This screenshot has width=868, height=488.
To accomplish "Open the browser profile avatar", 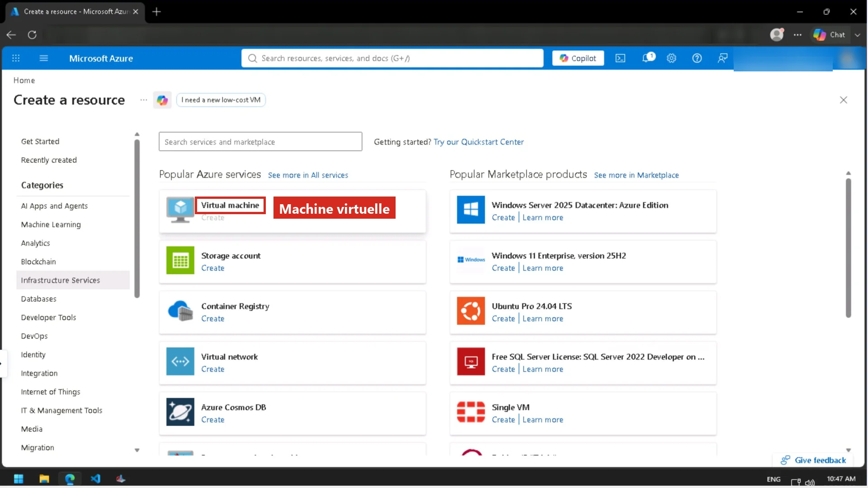I will click(x=777, y=35).
